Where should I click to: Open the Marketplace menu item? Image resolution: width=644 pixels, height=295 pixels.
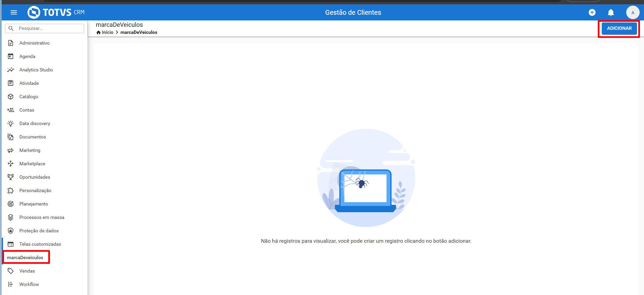pos(45,164)
